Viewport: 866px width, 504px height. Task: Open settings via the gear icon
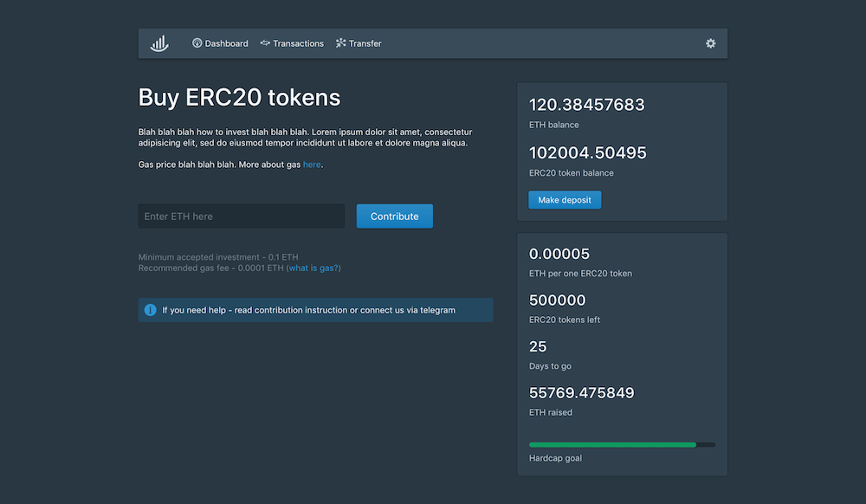(x=711, y=43)
